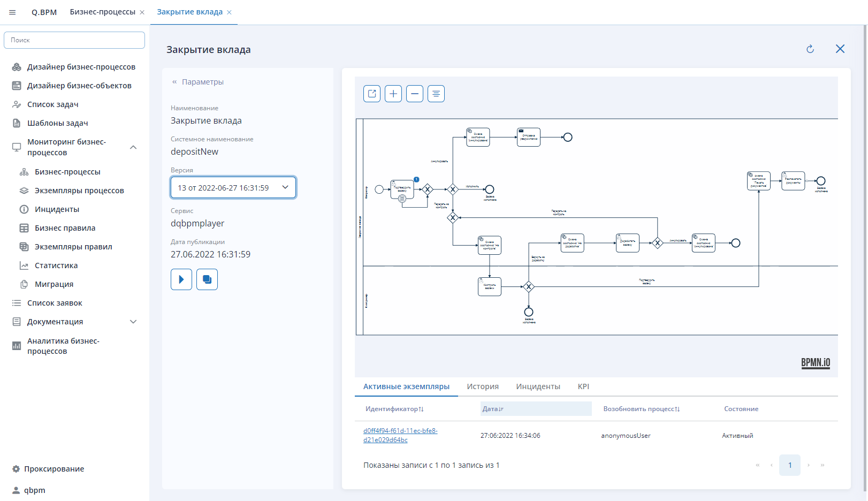The width and height of the screenshot is (868, 501).
Task: Open instance d0ff4f94-f61d-11ec-bfe8 link
Action: point(400,435)
